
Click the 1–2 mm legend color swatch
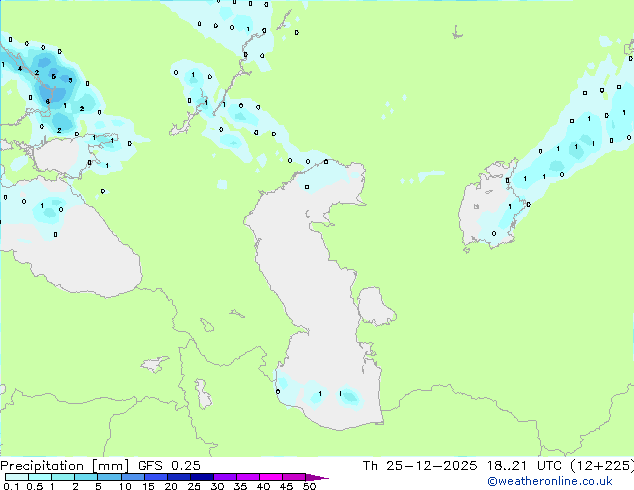[63, 477]
